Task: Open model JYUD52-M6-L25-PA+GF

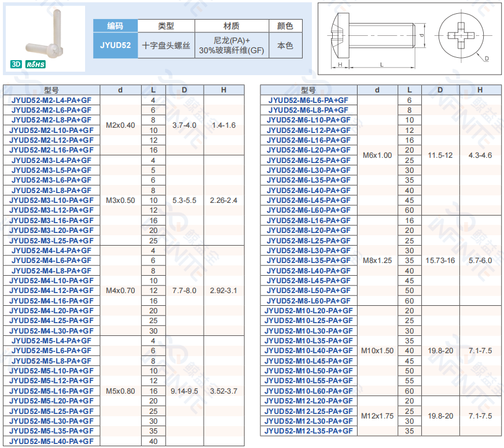Action: click(308, 160)
